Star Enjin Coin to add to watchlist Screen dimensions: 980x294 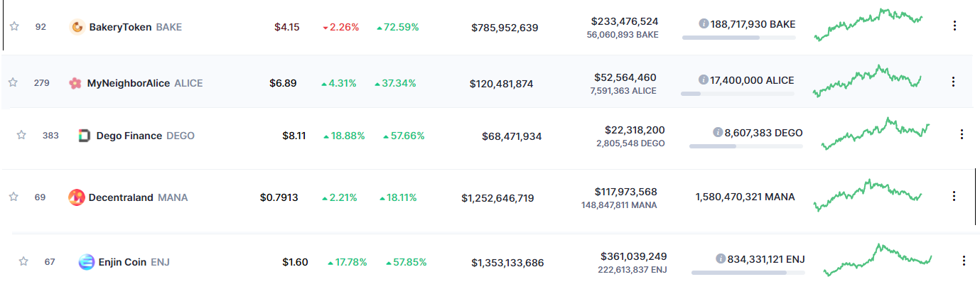tap(23, 261)
